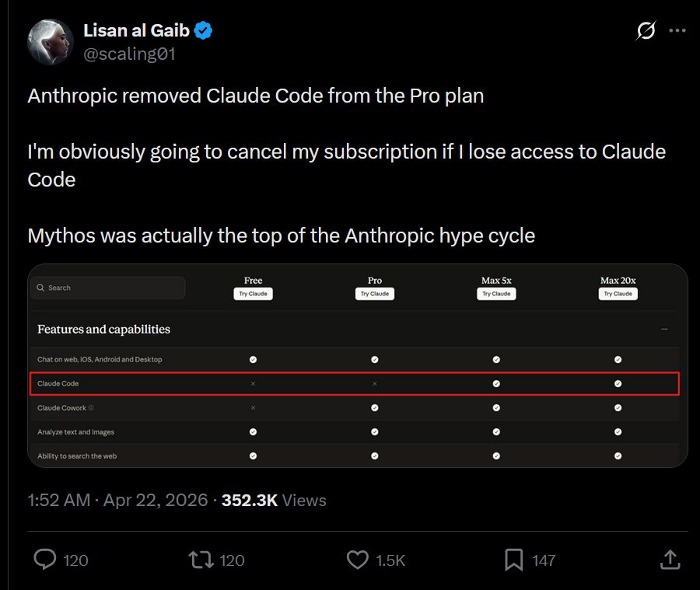
Task: Click the Apr 22, 2026 timestamp
Action: 156,501
